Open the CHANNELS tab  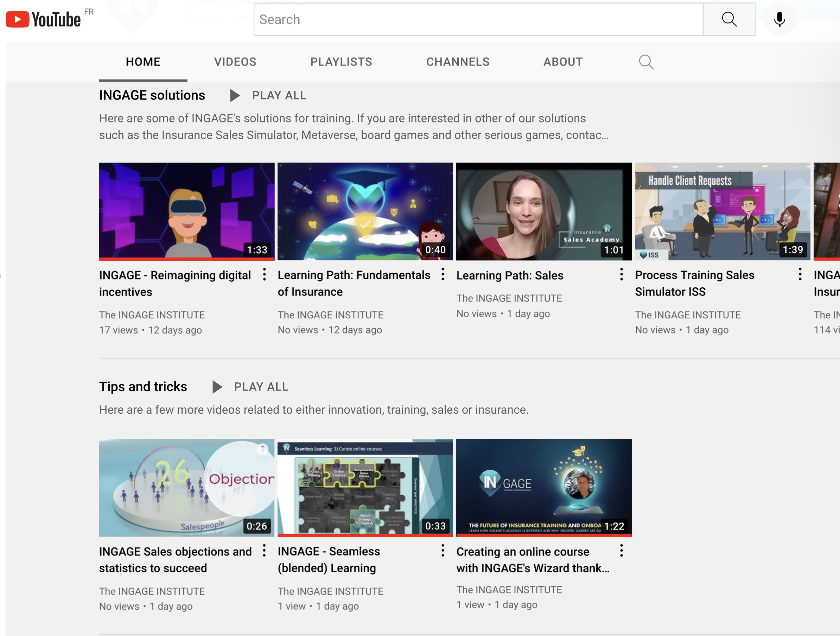pyautogui.click(x=458, y=62)
